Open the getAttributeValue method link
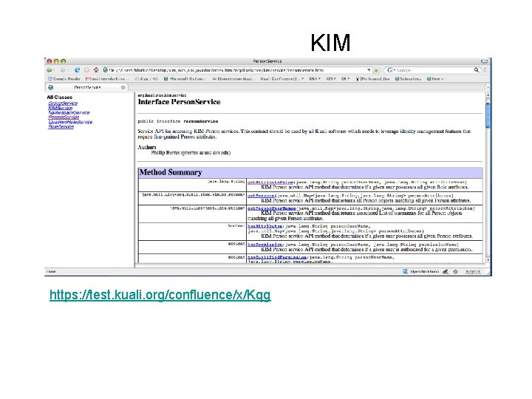The image size is (532, 399). click(271, 183)
